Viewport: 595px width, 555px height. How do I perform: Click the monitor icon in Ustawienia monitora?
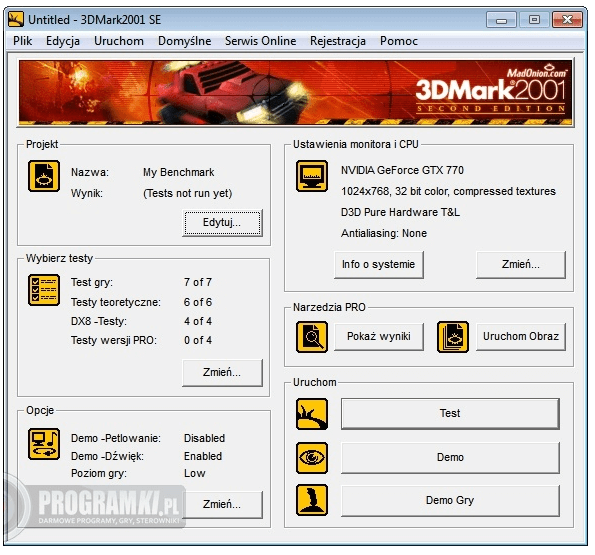(x=312, y=176)
